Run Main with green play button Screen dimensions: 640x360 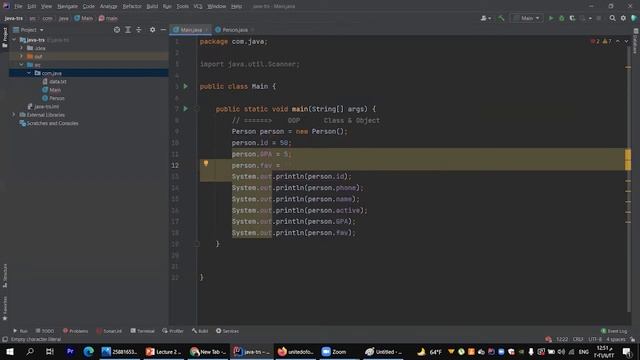(551, 18)
